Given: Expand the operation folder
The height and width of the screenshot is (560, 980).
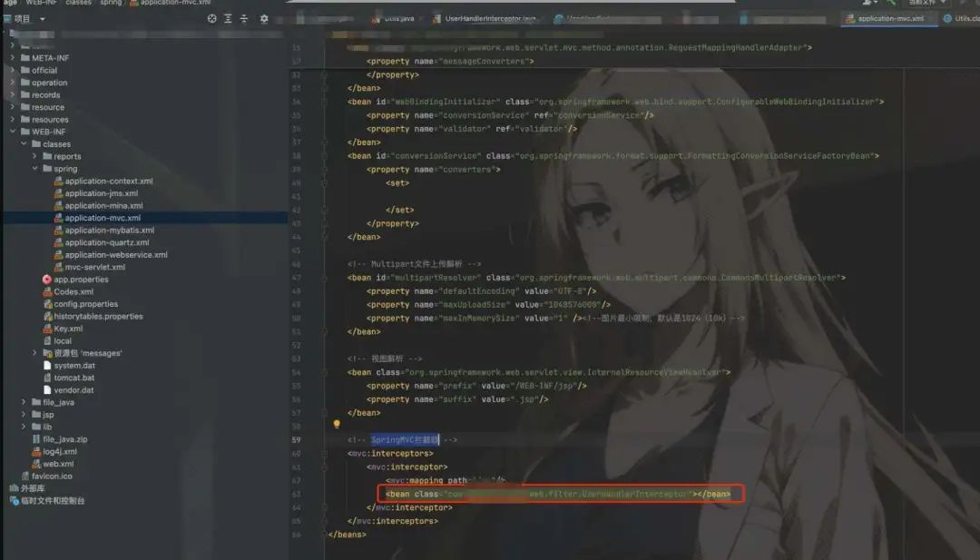Looking at the screenshot, I should [13, 83].
